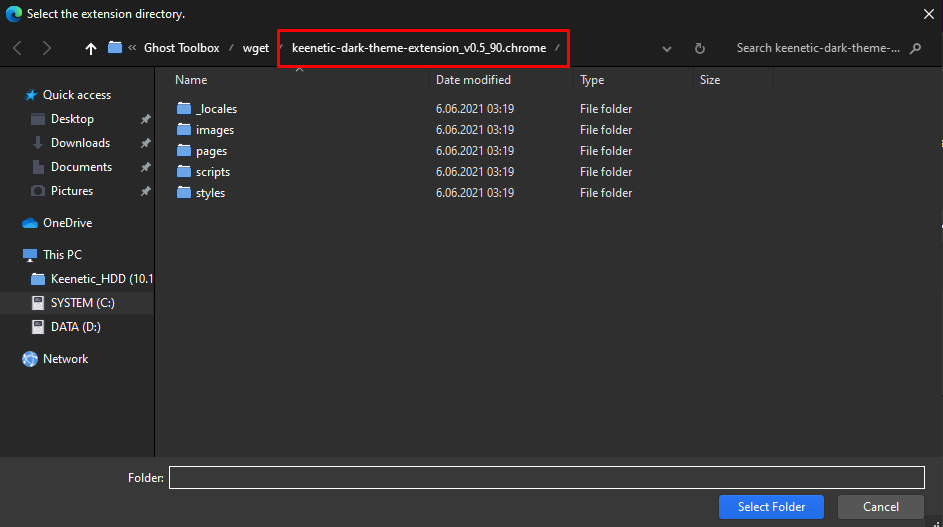Open Pictures in the sidebar
Screen dimensions: 943x527
tap(72, 191)
